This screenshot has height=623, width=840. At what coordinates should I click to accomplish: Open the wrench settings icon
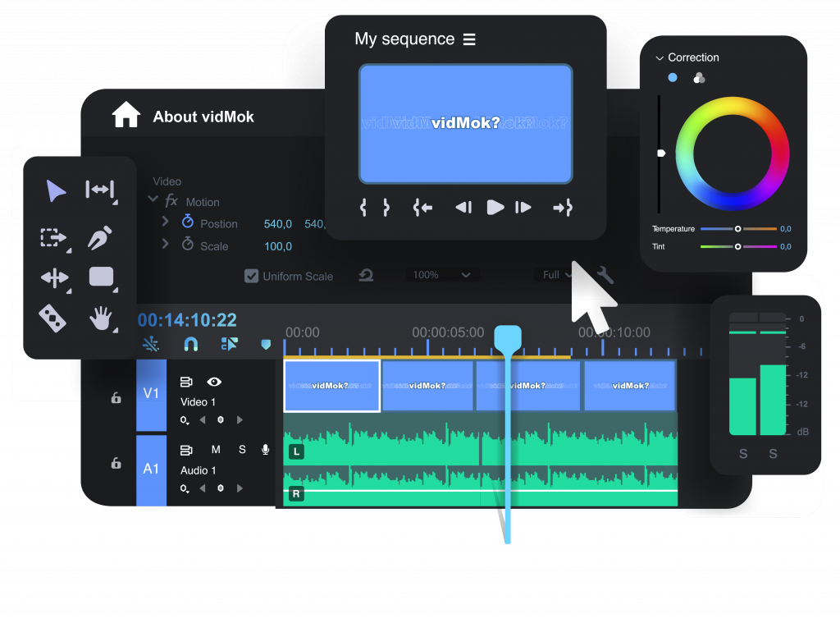point(605,274)
